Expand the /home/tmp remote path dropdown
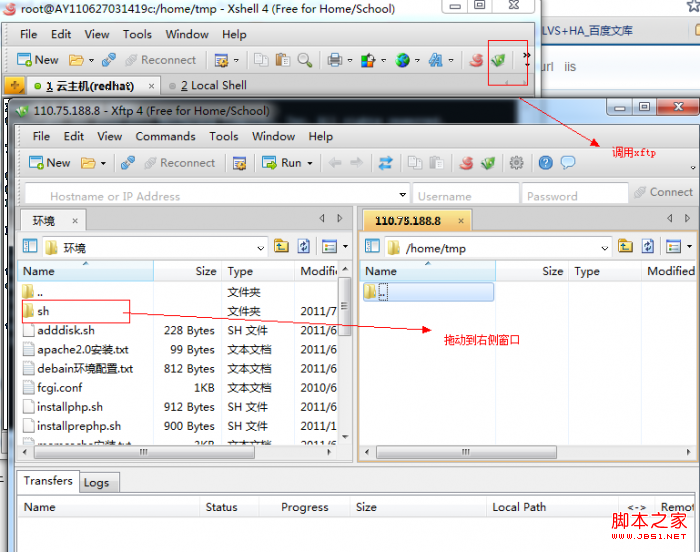The height and width of the screenshot is (552, 700). pyautogui.click(x=604, y=248)
